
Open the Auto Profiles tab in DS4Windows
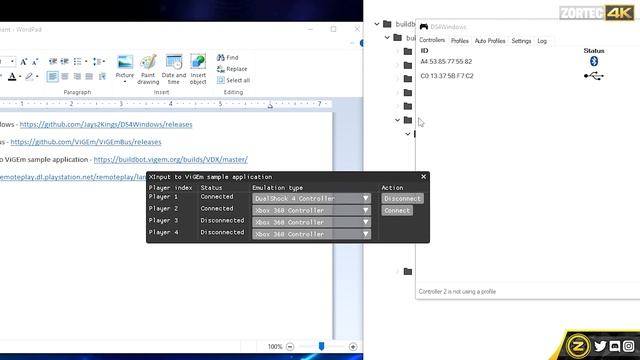pos(490,41)
